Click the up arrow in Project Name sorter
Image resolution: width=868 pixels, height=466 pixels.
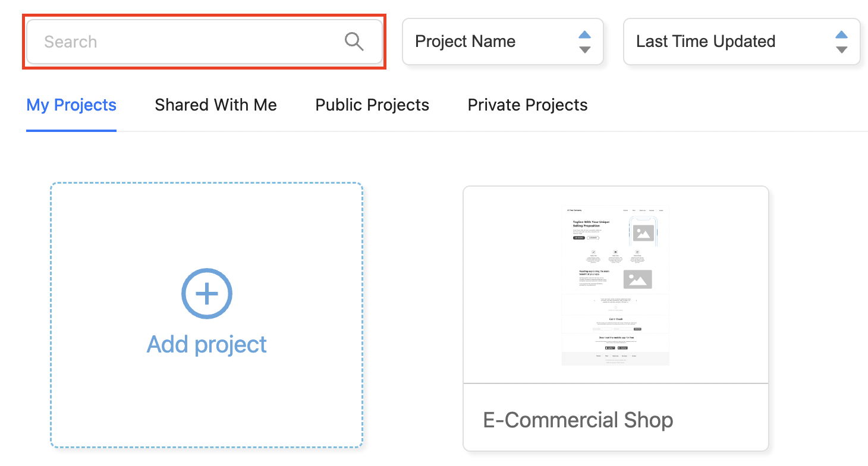pyautogui.click(x=584, y=34)
